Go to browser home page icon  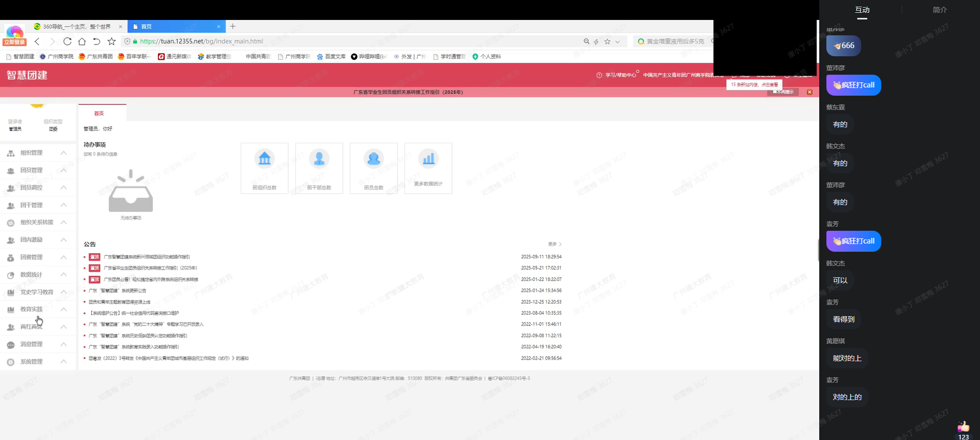click(82, 41)
